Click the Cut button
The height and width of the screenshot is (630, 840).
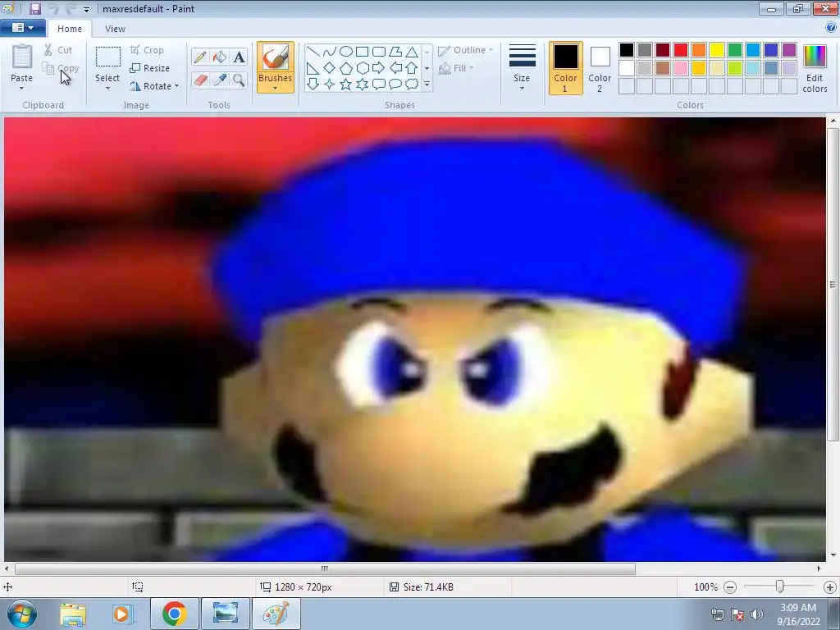click(58, 50)
